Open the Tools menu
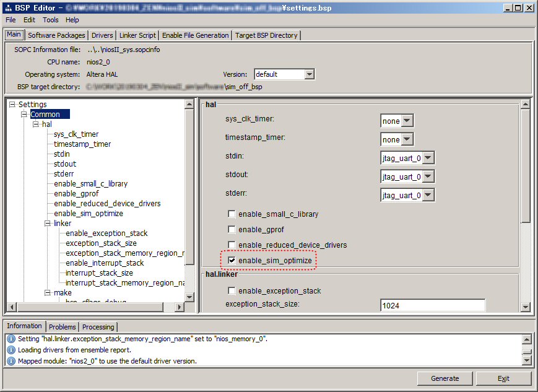Image resolution: width=538 pixels, height=392 pixels. (51, 20)
